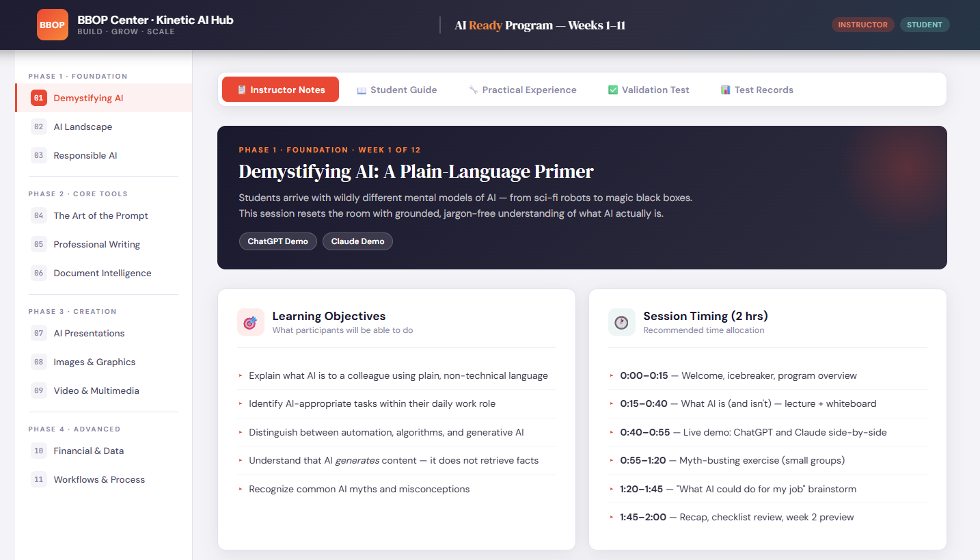This screenshot has height=560, width=980.
Task: Click the PHASE 2 · CORE TOOLS sidebar header
Action: point(78,194)
